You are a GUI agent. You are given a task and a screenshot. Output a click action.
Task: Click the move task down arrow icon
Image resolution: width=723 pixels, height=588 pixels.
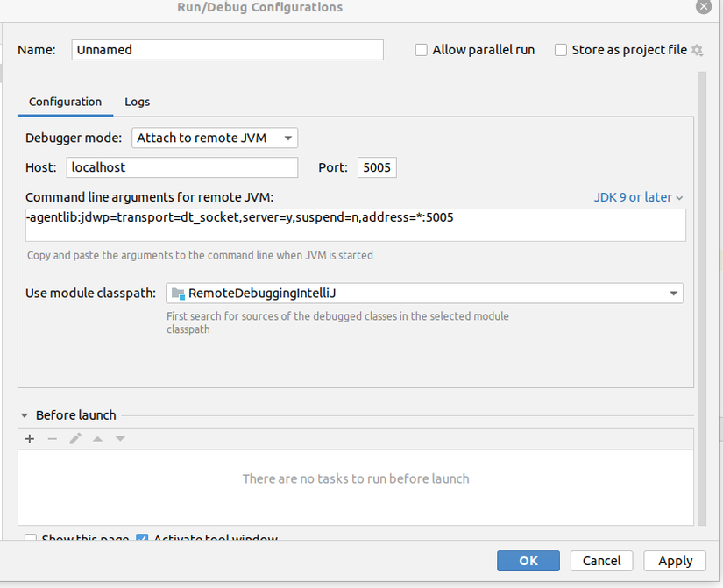[x=120, y=439]
